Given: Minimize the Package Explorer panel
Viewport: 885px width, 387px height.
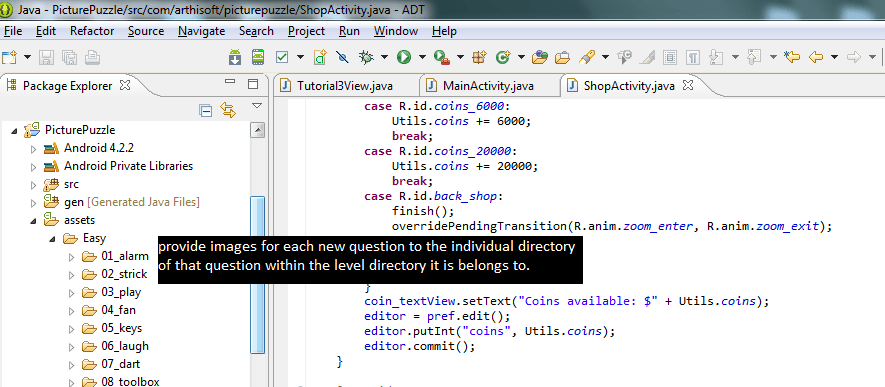Looking at the screenshot, I should tap(230, 83).
